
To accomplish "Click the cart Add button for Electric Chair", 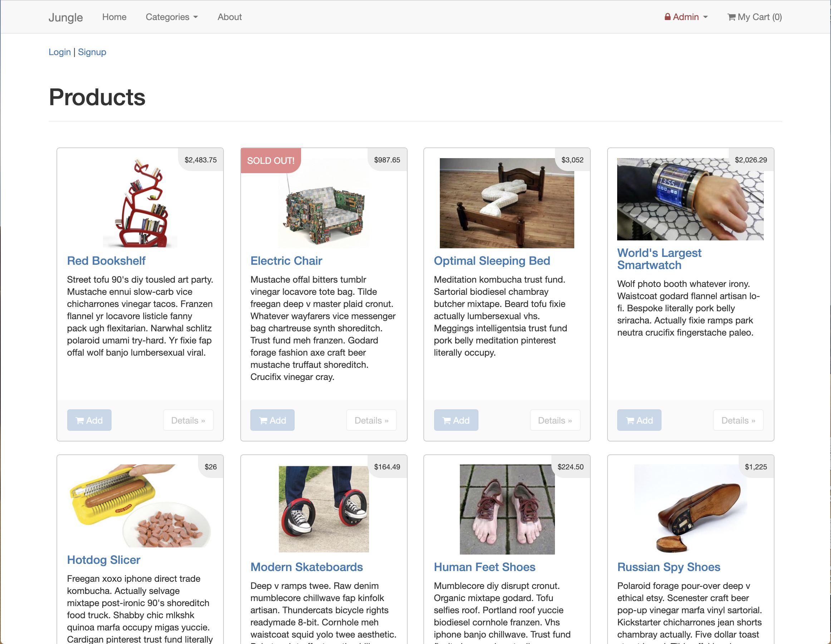I will (272, 420).
